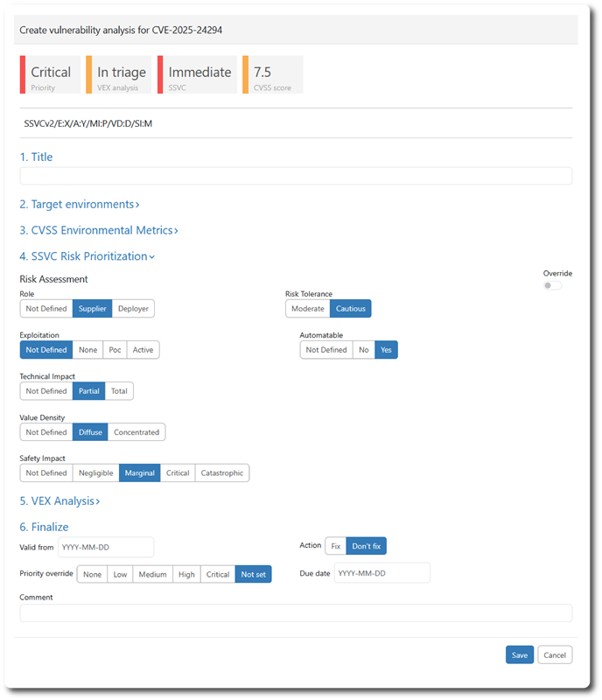The image size is (602, 700).
Task: Set Safety Impact to Not Defined
Action: point(46,472)
